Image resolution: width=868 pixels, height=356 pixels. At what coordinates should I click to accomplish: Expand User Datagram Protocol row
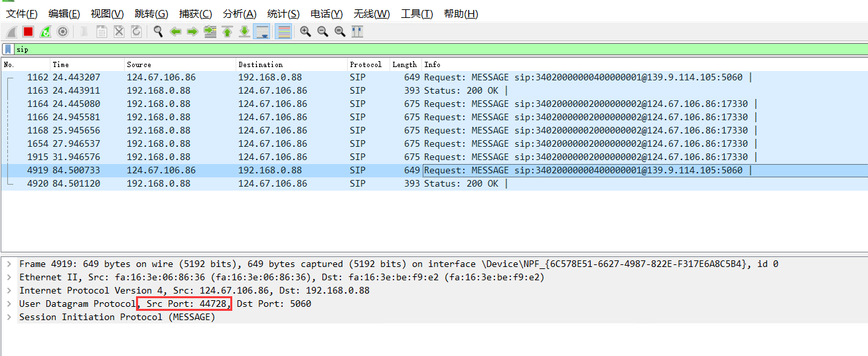(x=9, y=304)
